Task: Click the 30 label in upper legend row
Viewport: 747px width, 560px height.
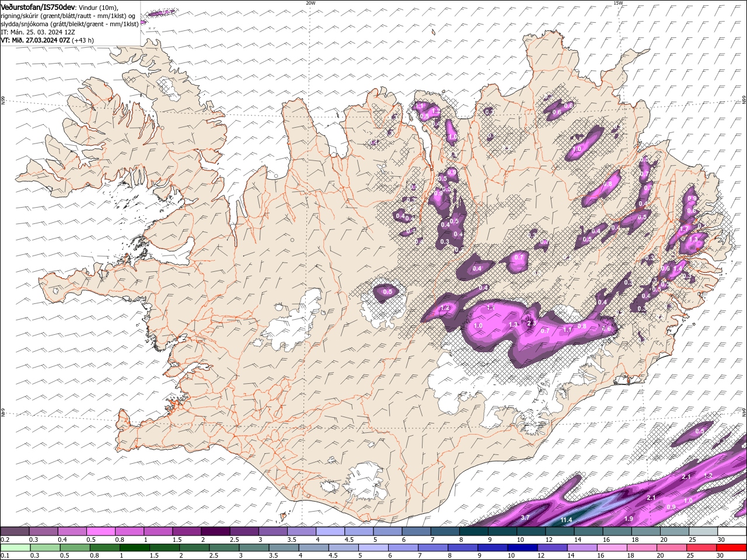Action: pos(721,540)
